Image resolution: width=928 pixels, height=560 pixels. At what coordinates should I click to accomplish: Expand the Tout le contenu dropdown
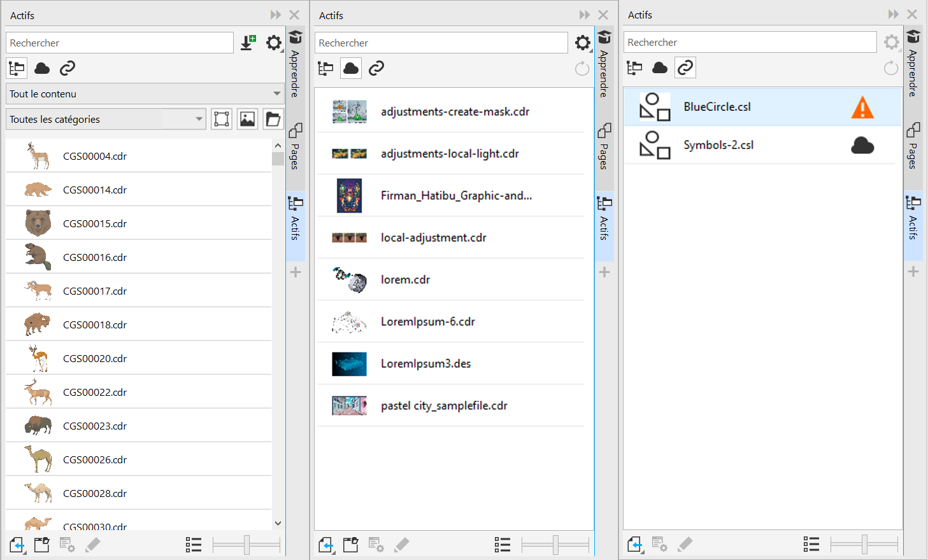[276, 94]
